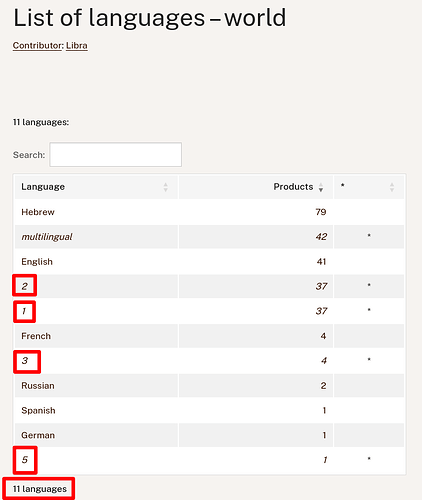This screenshot has width=422, height=500.
Task: Click the asterisk in multilingual row
Action: pyautogui.click(x=369, y=236)
